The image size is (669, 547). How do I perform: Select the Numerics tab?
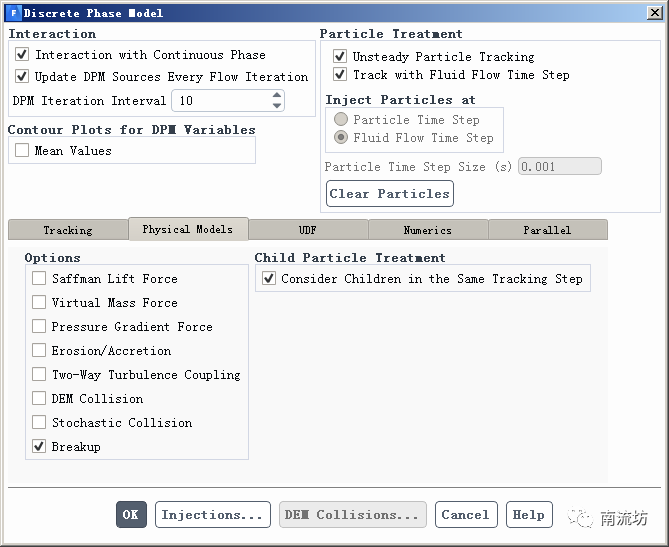coord(428,230)
